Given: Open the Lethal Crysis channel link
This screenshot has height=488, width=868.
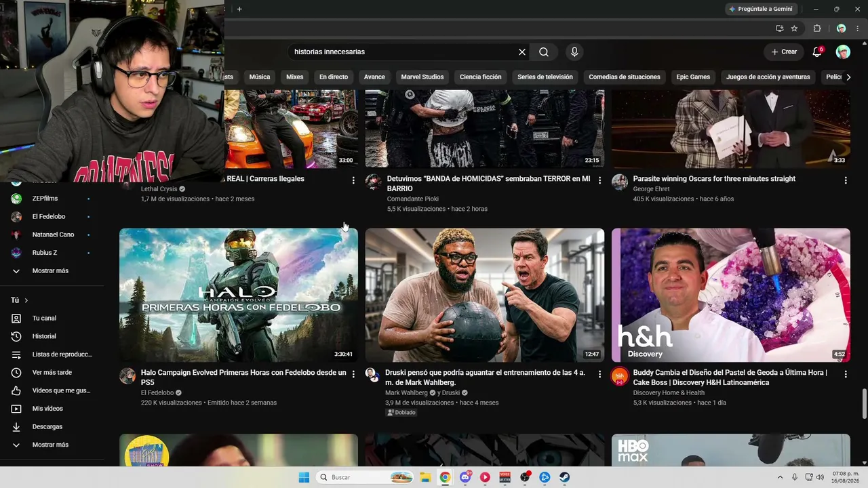Looking at the screenshot, I should pyautogui.click(x=159, y=189).
